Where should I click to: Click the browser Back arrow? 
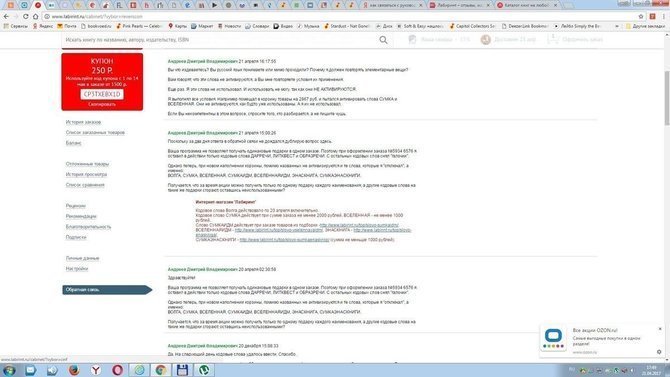pyautogui.click(x=6, y=16)
